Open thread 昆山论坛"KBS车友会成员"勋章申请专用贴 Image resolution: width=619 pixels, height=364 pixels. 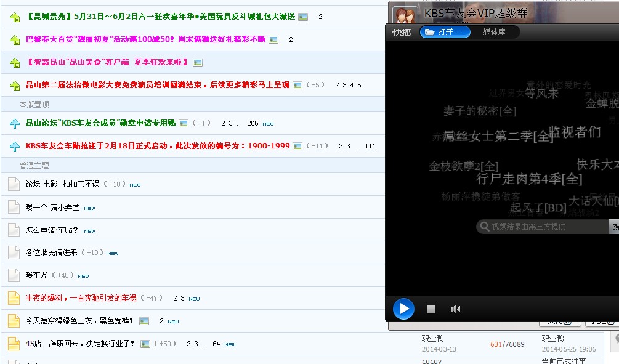click(x=100, y=123)
